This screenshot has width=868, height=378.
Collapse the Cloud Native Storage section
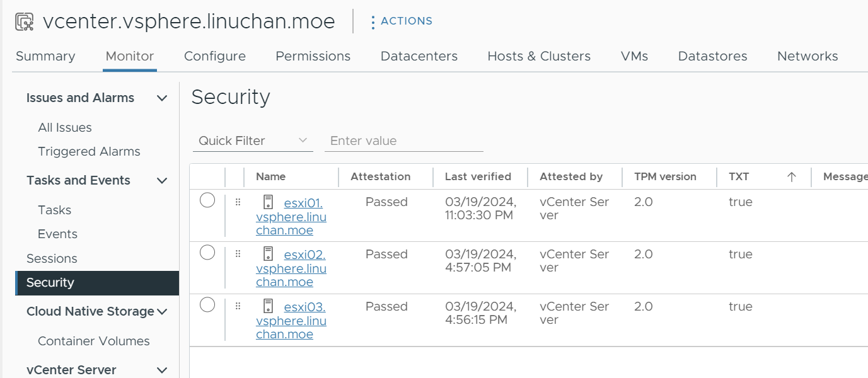162,312
